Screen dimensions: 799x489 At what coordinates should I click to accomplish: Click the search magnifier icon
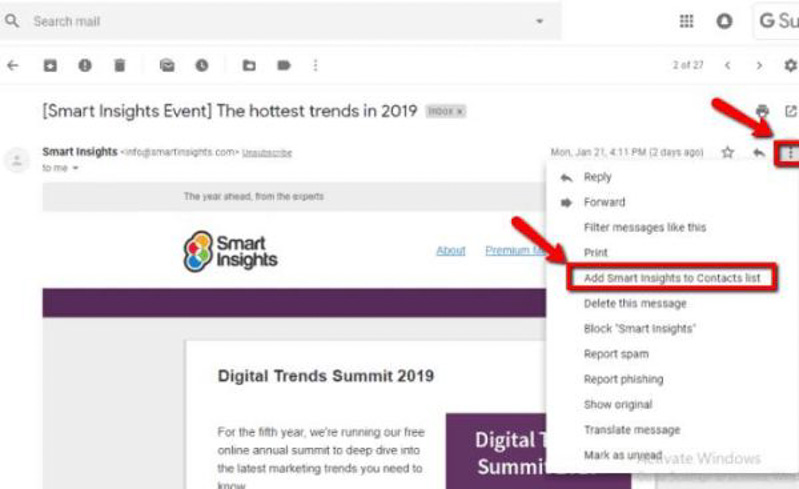coord(12,21)
